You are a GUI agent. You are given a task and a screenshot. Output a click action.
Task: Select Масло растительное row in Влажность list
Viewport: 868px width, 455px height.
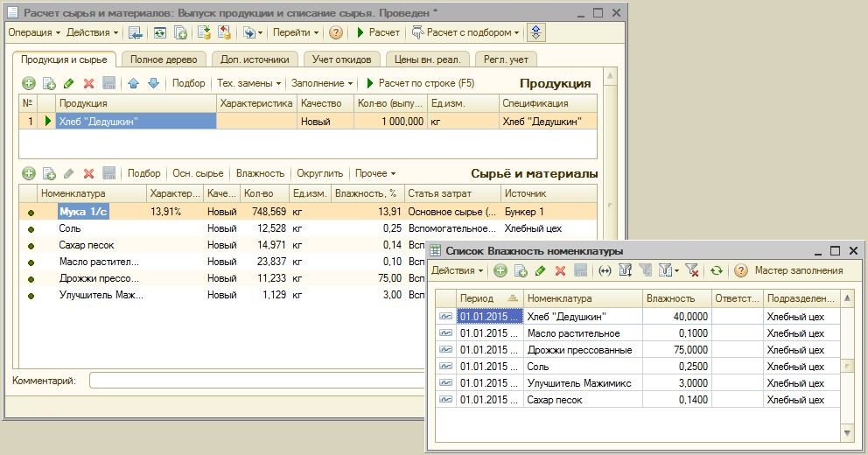click(x=638, y=333)
